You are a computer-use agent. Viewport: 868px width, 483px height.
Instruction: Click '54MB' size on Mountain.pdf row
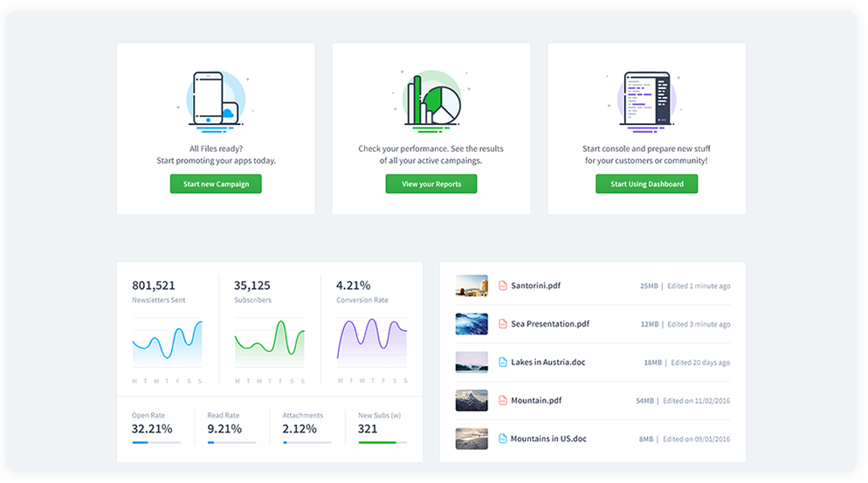(x=644, y=401)
